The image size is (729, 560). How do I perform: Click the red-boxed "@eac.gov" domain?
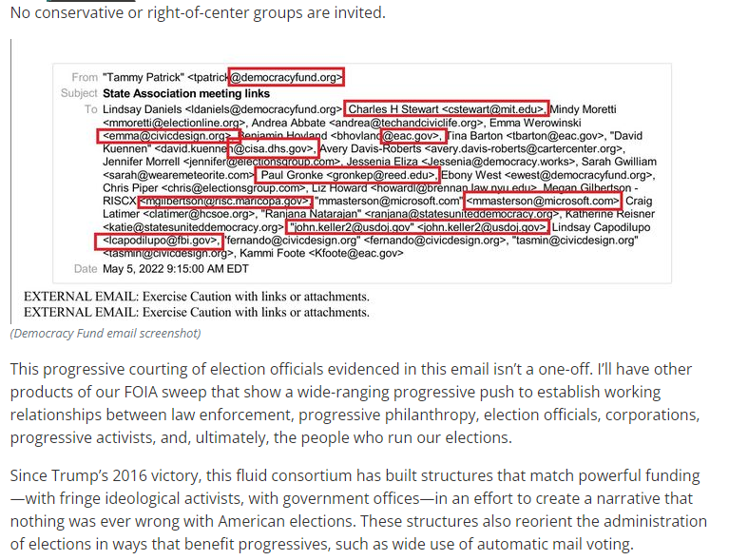[x=412, y=136]
